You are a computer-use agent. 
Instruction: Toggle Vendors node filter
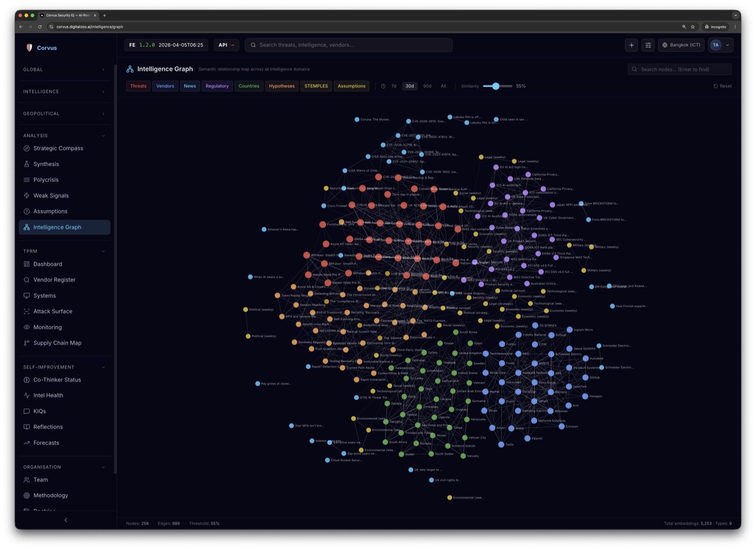point(165,87)
